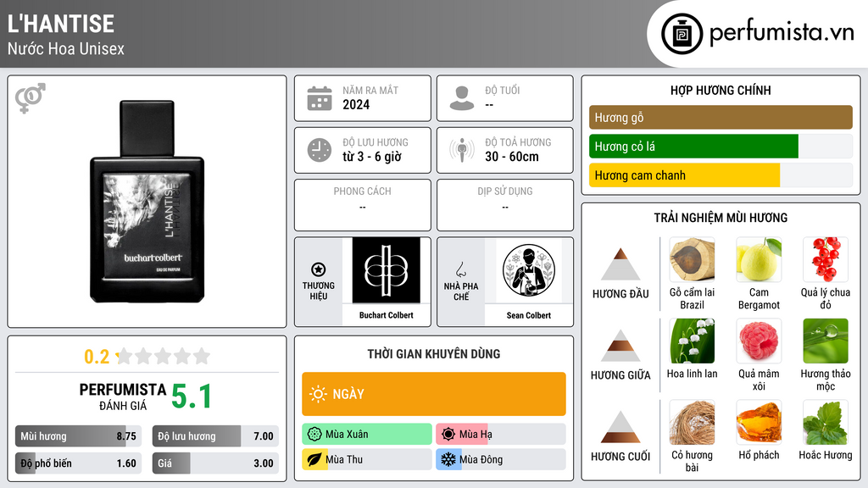Click the Hương cam chanh accord bar

pos(721,175)
